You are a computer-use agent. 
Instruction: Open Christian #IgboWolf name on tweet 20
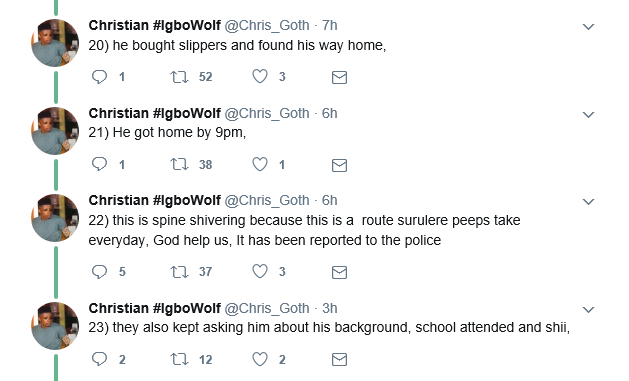tap(154, 25)
